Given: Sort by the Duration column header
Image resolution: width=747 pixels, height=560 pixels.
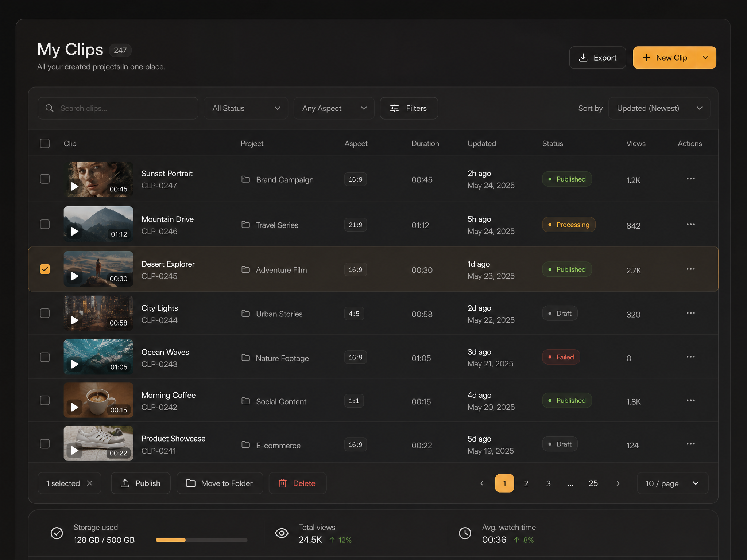Looking at the screenshot, I should tap(425, 144).
